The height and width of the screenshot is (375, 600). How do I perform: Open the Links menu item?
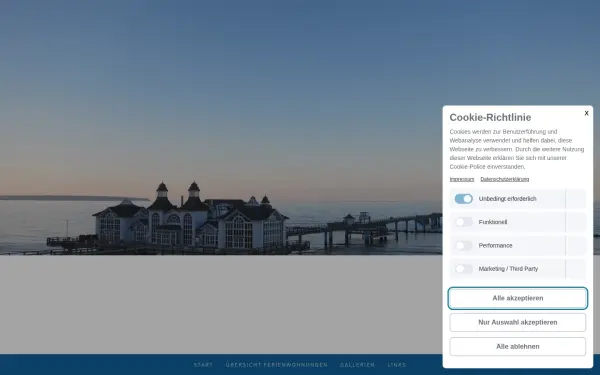[397, 365]
